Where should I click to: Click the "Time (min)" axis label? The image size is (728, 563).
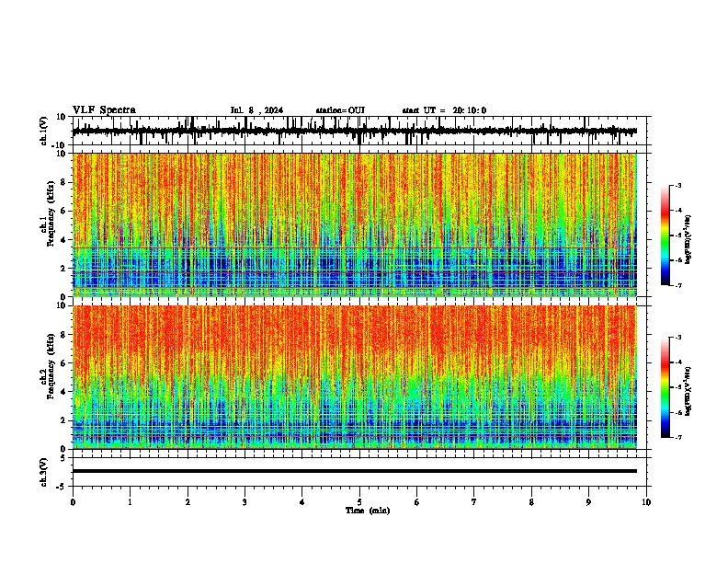point(368,511)
